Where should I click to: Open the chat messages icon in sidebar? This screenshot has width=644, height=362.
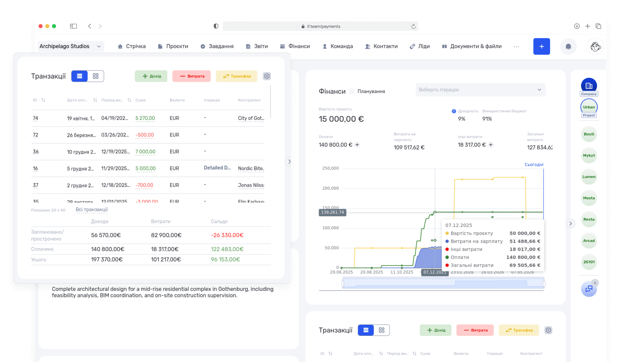click(589, 289)
